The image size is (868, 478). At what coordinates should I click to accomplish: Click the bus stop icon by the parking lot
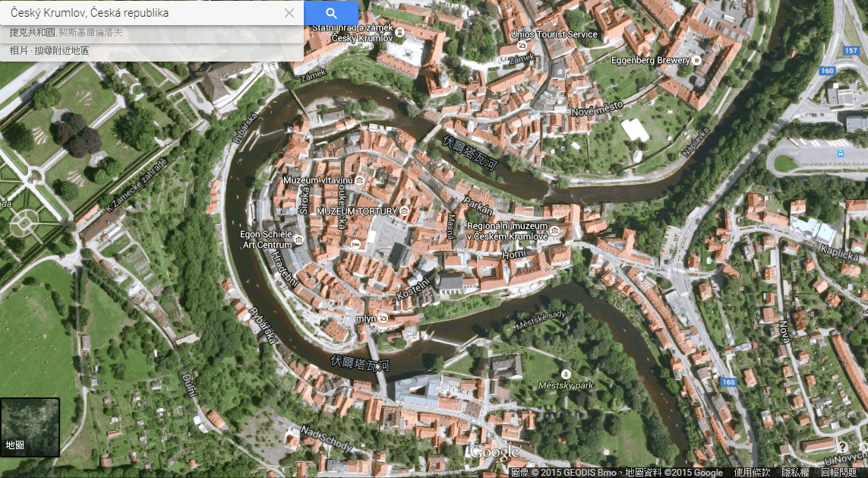point(841,153)
